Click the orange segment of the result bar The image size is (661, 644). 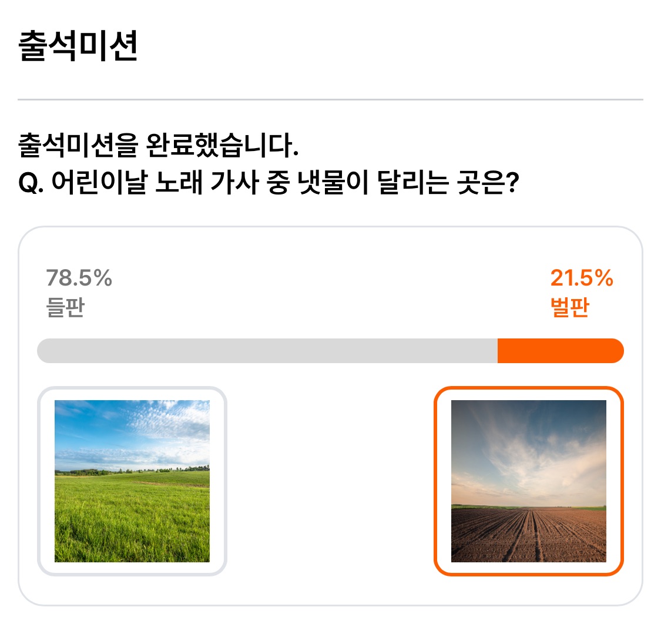click(561, 351)
